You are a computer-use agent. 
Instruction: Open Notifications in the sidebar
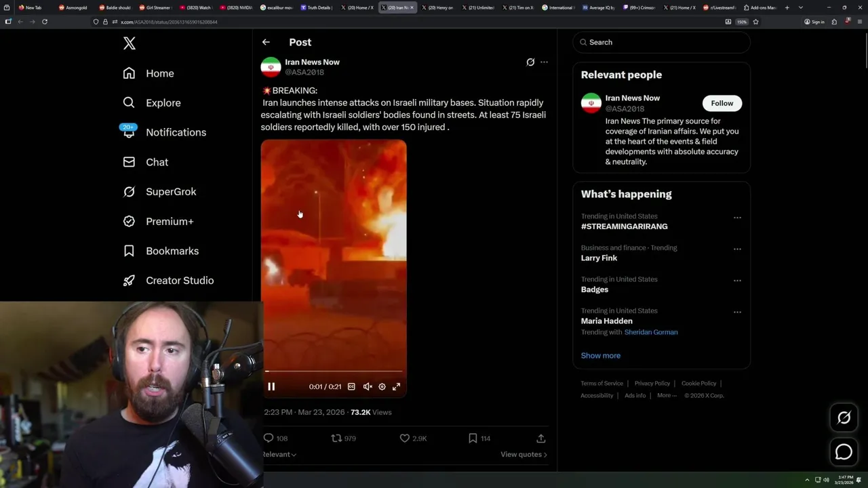coord(164,132)
